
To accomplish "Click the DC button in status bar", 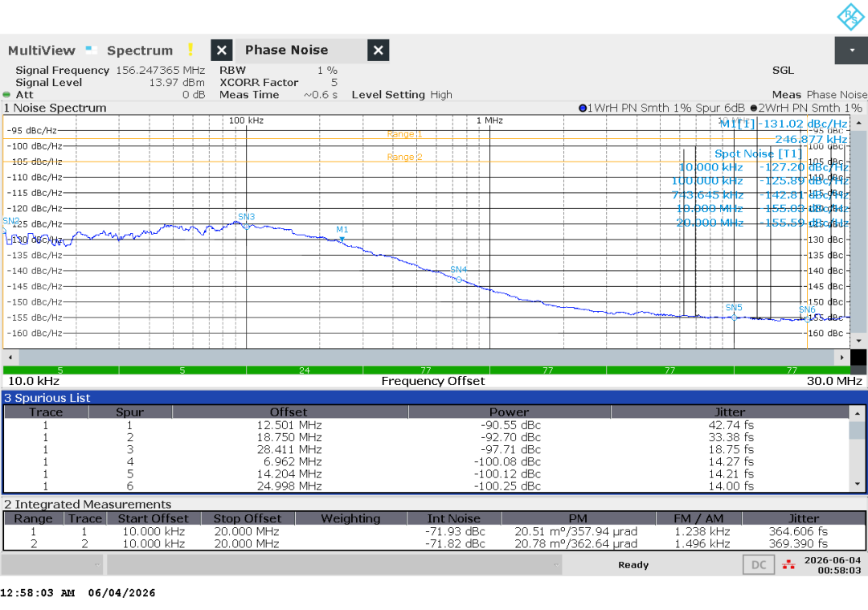I will coord(759,565).
